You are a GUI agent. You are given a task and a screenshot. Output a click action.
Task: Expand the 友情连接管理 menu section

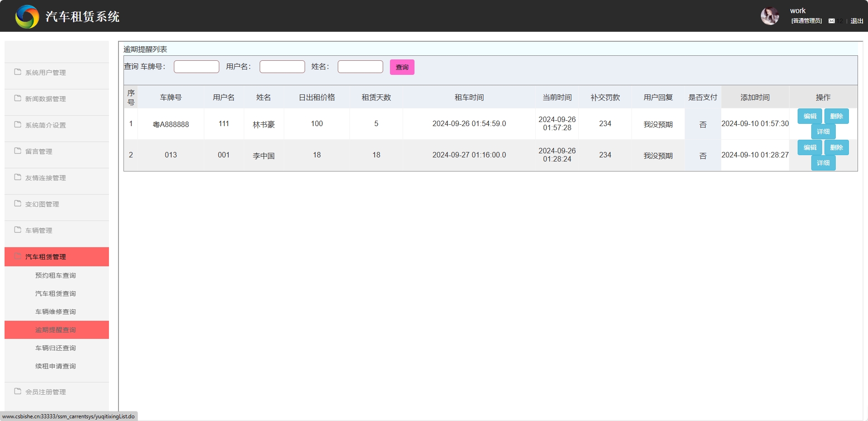pos(45,178)
